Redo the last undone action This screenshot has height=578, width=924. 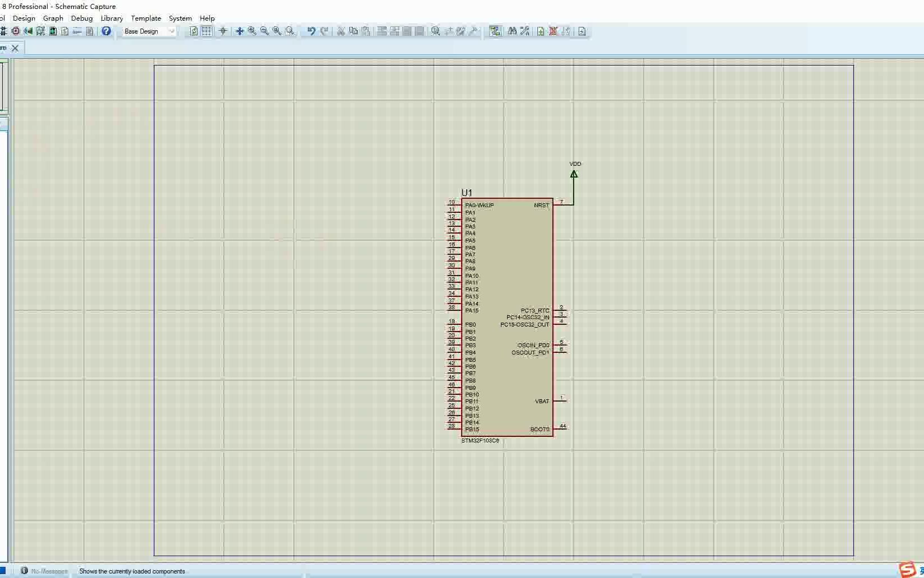coord(325,31)
